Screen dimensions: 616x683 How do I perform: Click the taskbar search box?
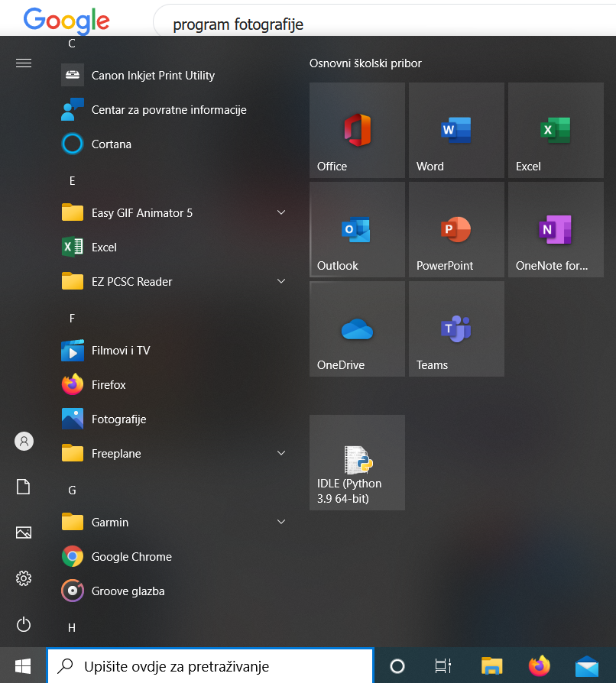(x=210, y=666)
